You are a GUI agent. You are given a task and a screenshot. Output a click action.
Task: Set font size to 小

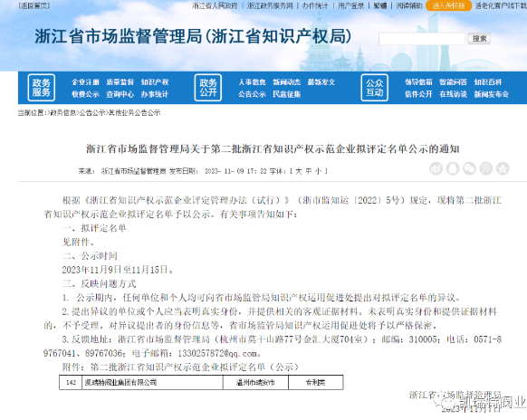pos(319,171)
